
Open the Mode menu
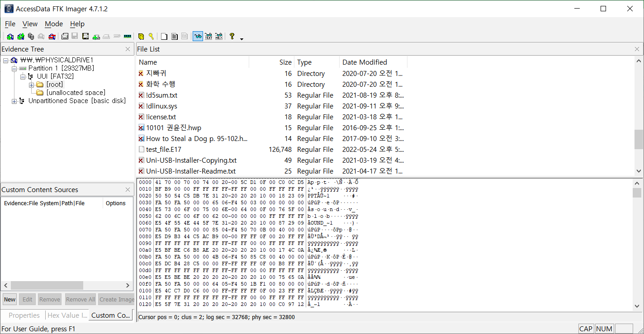tap(54, 24)
